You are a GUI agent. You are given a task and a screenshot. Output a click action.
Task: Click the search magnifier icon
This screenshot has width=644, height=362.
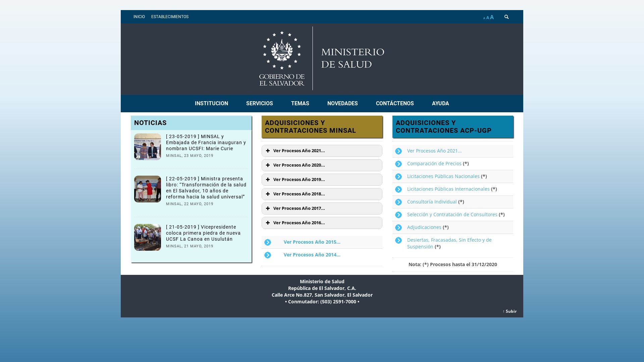(506, 17)
